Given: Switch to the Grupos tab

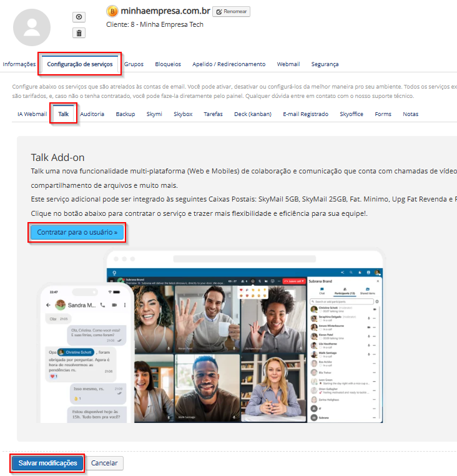Looking at the screenshot, I should [x=134, y=64].
